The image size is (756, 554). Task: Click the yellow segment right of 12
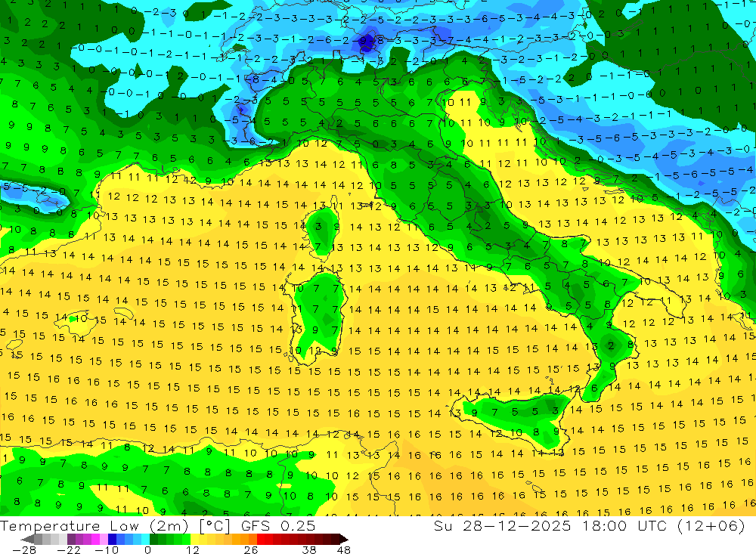[195, 539]
